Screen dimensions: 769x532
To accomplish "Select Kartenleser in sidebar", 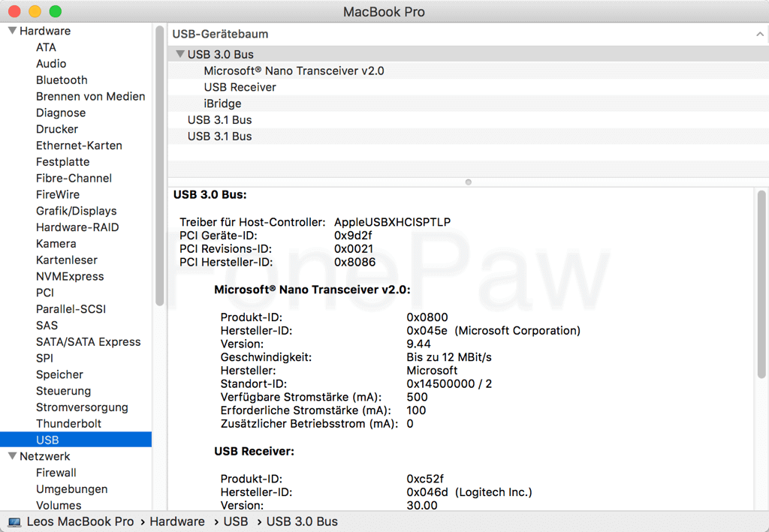I will pos(67,260).
